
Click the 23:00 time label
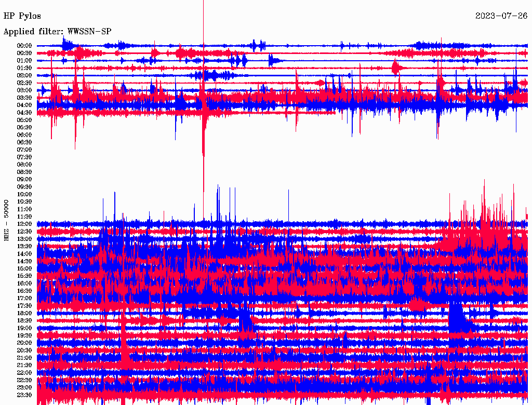pyautogui.click(x=24, y=387)
